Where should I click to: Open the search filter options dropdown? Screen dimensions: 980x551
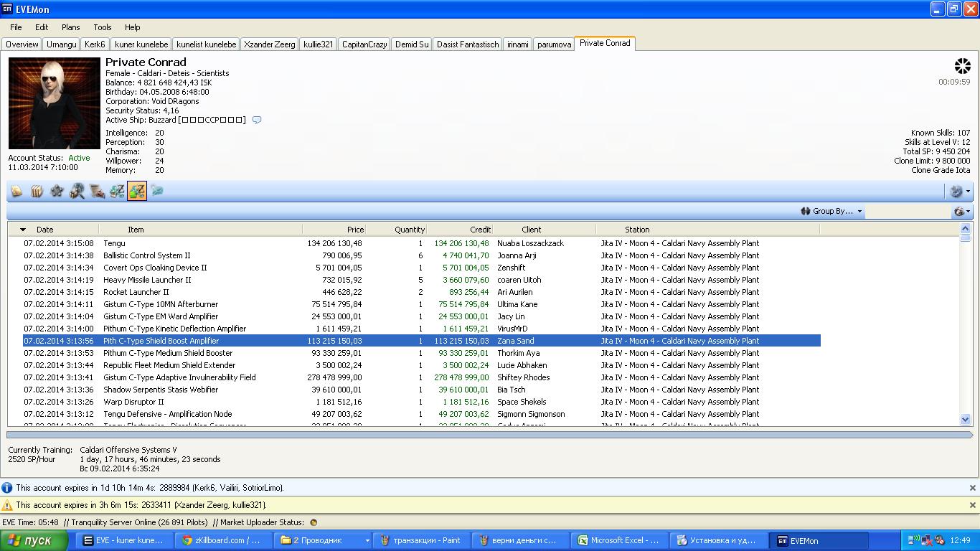pyautogui.click(x=962, y=211)
